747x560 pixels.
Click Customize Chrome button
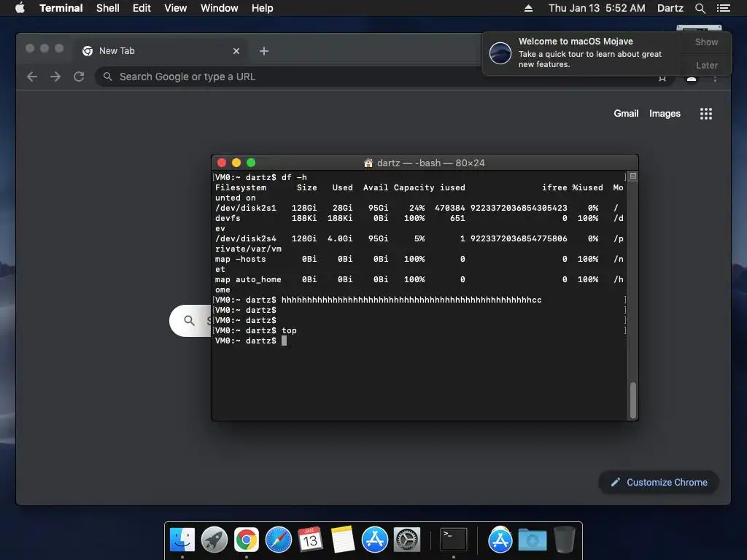point(659,483)
